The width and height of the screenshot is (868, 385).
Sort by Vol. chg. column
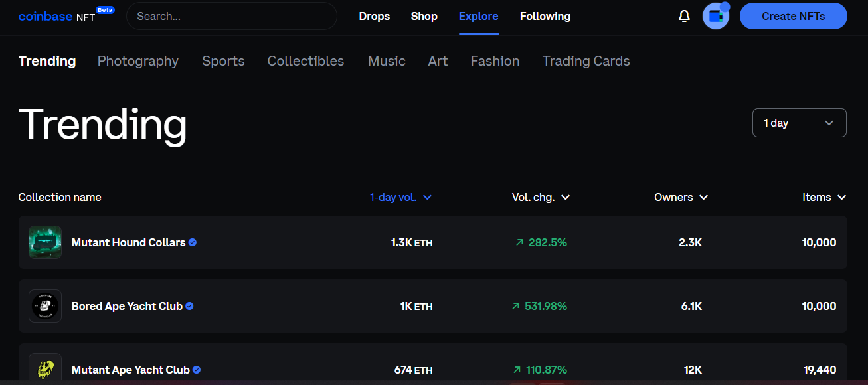(541, 197)
